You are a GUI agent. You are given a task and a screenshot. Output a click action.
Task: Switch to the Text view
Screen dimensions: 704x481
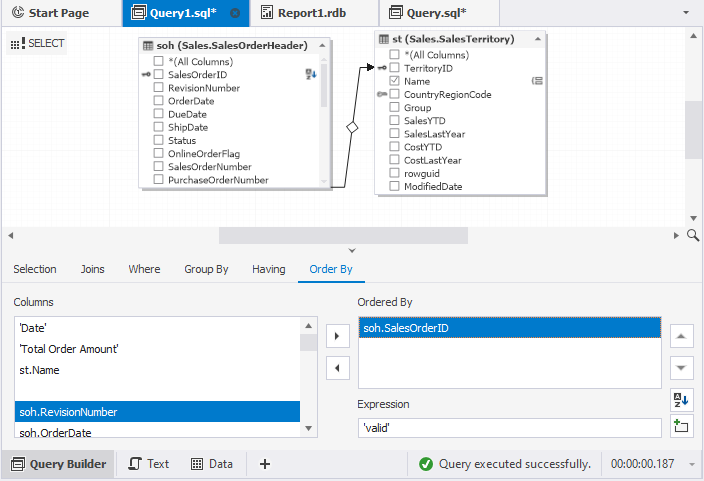(x=149, y=464)
